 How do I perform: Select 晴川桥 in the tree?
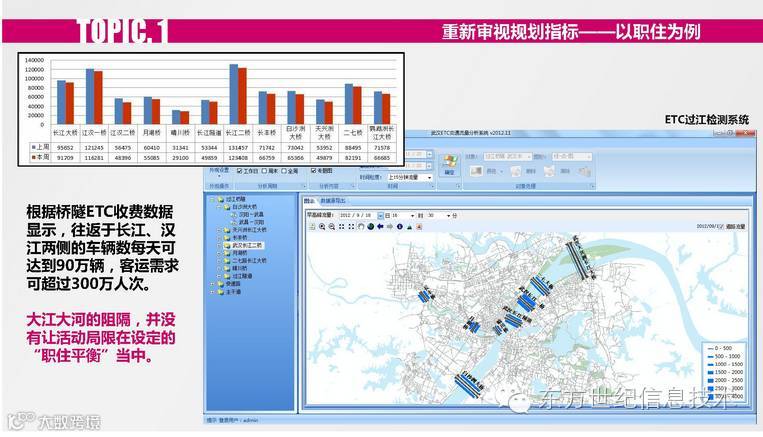pyautogui.click(x=239, y=268)
